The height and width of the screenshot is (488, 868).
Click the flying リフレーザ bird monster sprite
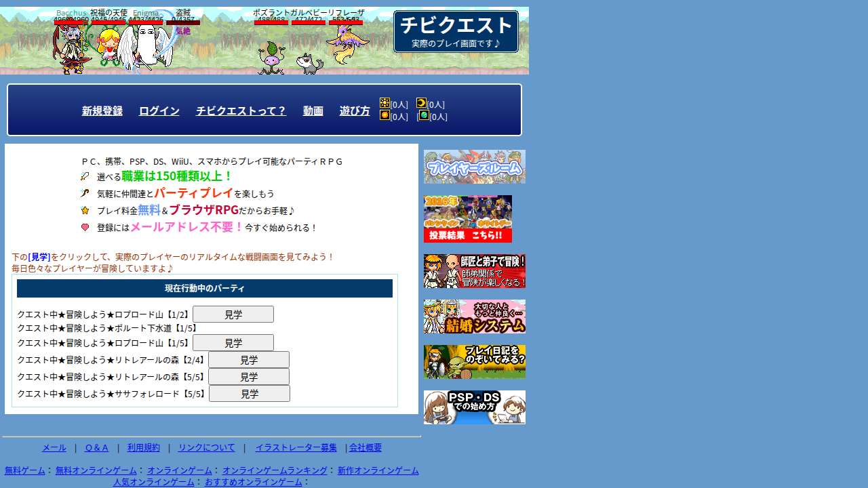coord(347,43)
